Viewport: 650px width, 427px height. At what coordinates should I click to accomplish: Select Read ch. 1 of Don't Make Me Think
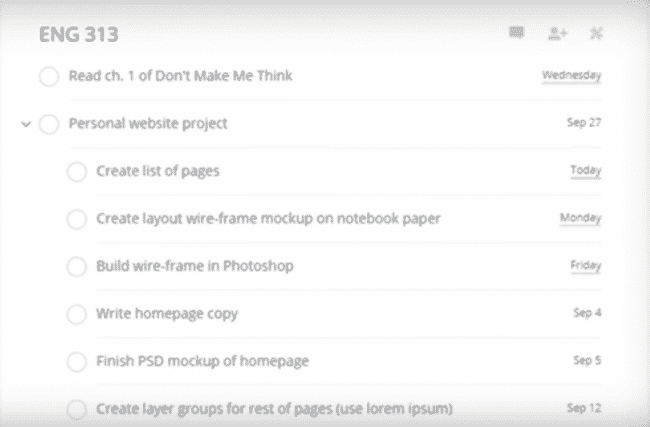click(180, 76)
